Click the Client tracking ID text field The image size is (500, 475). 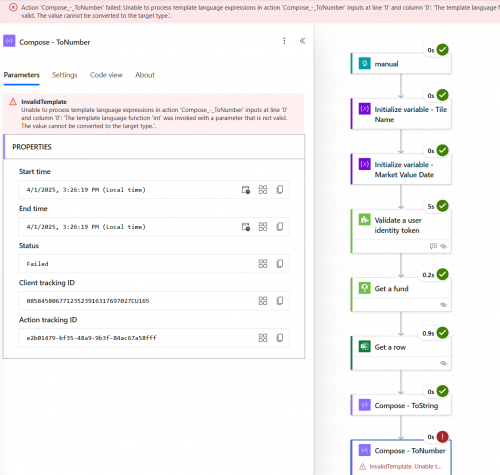pos(154,301)
